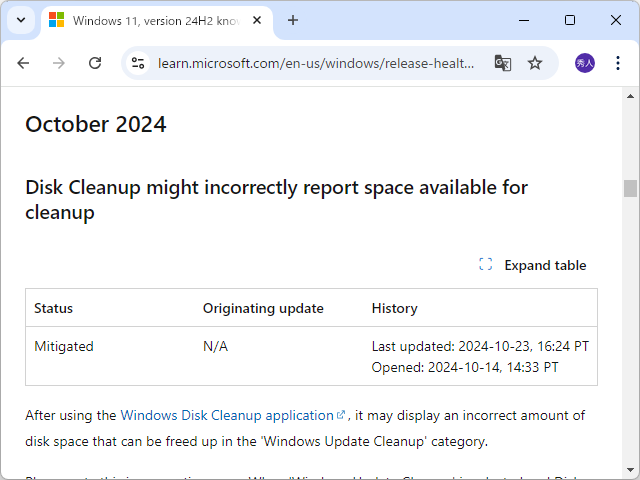Reload the current page
Screen dimensions: 640x480
coord(95,63)
